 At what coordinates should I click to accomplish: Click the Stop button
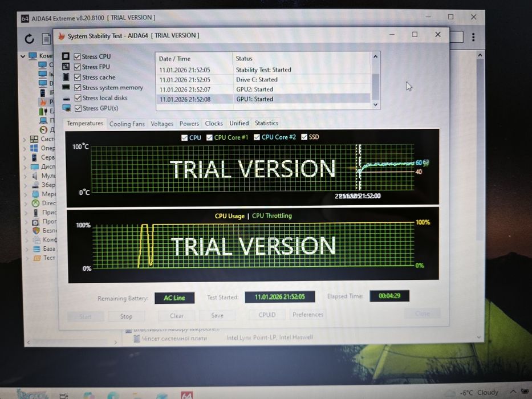click(x=126, y=316)
